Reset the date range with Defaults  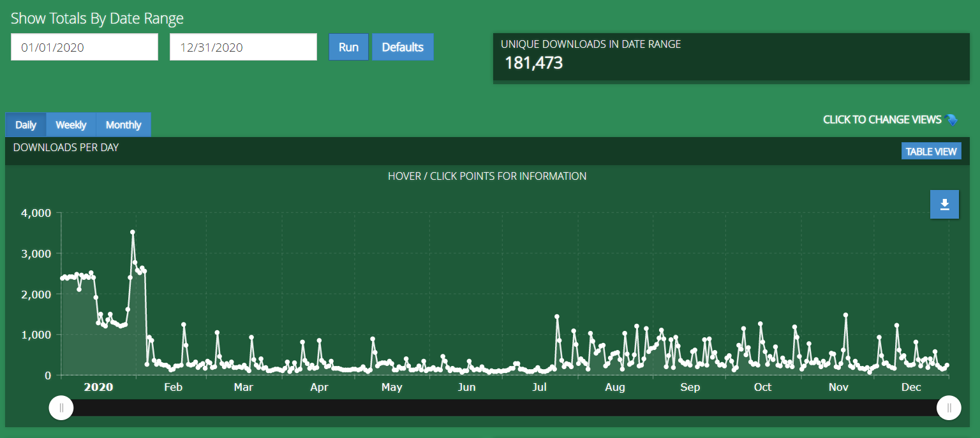click(x=403, y=47)
